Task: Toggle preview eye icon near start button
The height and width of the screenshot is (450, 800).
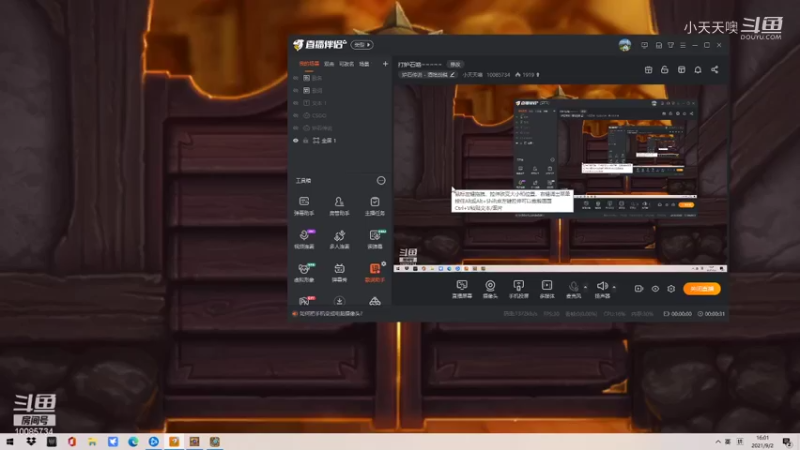Action: (x=655, y=289)
